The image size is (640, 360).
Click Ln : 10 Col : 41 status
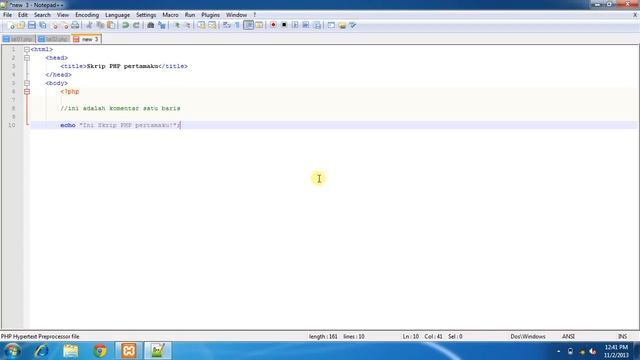[x=433, y=337]
